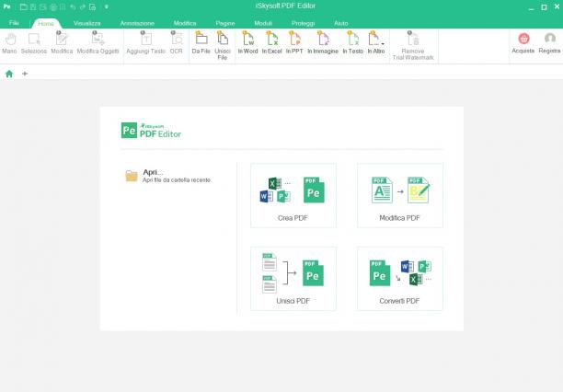Open the File menu
The width and height of the screenshot is (563, 392).
(14, 23)
